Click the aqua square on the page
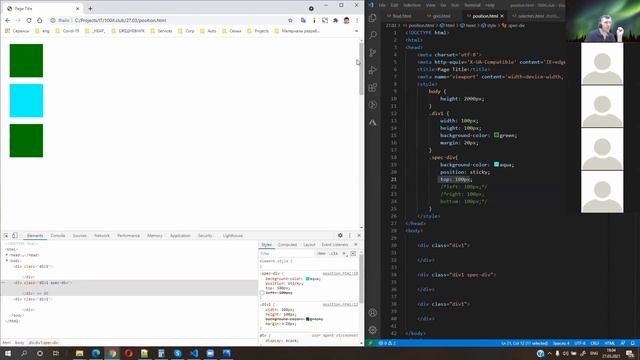 26,100
